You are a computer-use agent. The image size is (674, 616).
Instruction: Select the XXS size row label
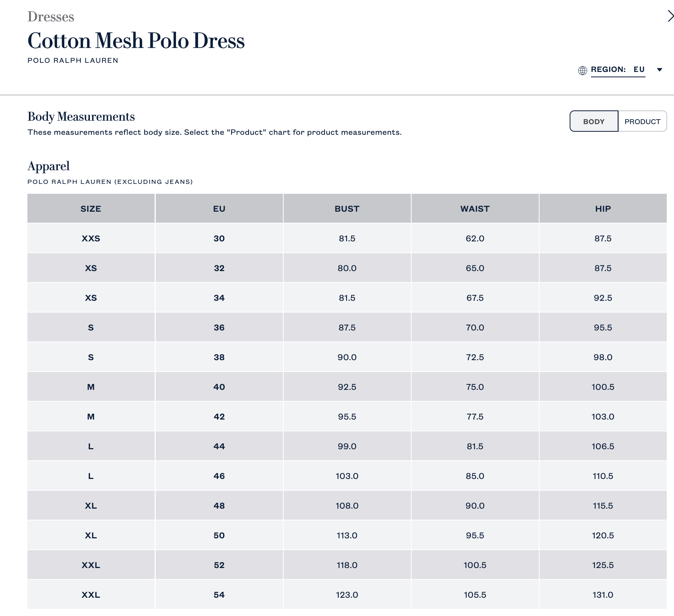click(91, 238)
